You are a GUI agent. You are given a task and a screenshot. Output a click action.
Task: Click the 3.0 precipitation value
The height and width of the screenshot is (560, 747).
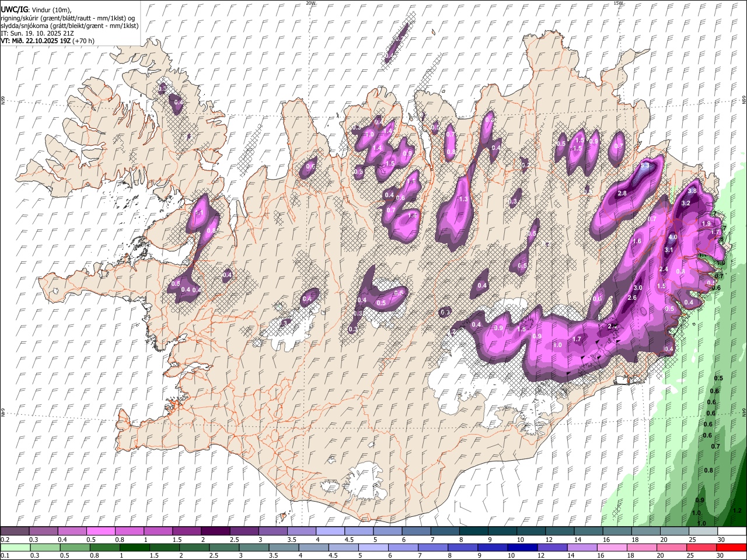click(x=638, y=288)
